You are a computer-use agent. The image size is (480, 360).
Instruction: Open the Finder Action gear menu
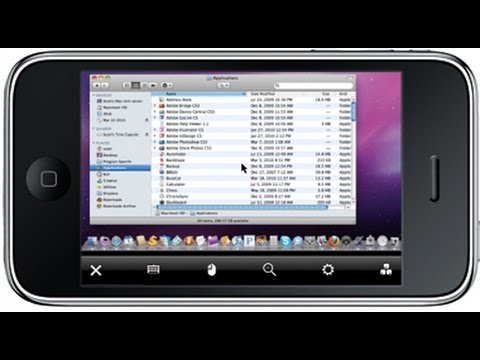click(x=166, y=85)
